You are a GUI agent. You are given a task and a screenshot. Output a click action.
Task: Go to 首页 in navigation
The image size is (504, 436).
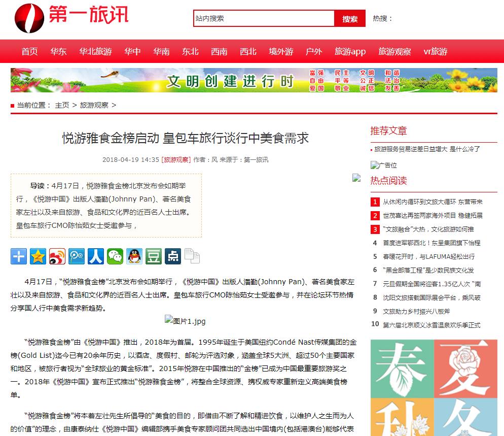(x=29, y=51)
